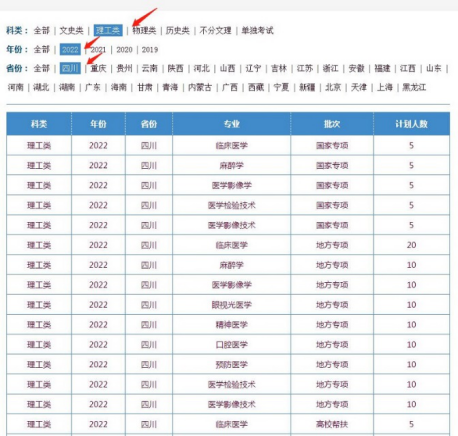Choose 新疆 province filter
Image resolution: width=458 pixels, height=436 pixels.
coord(307,88)
